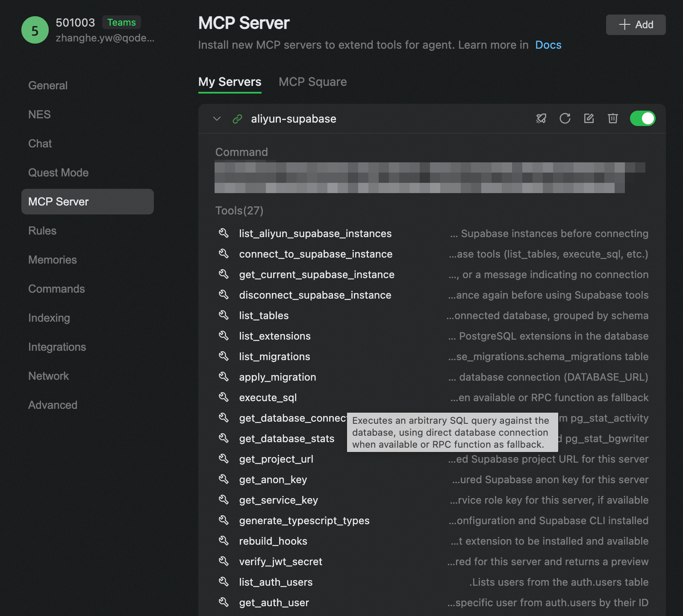Viewport: 683px width, 616px height.
Task: Click the tool icon for list_migrations
Action: (224, 356)
